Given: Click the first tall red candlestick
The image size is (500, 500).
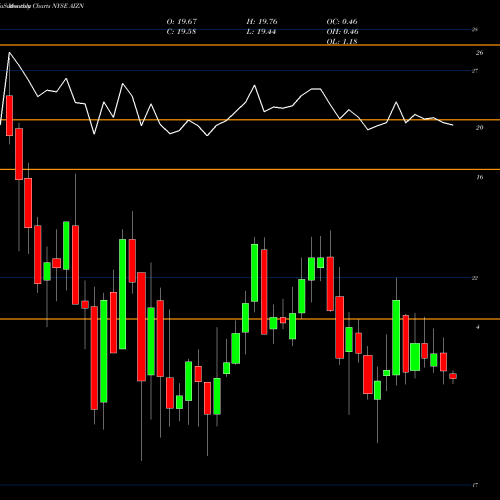Looking at the screenshot, I should coord(9,115).
